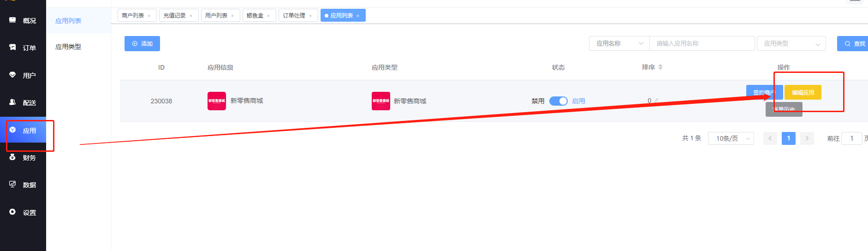Sort the table by 排序 column
Screen dimensions: 868x251
pyautogui.click(x=660, y=67)
